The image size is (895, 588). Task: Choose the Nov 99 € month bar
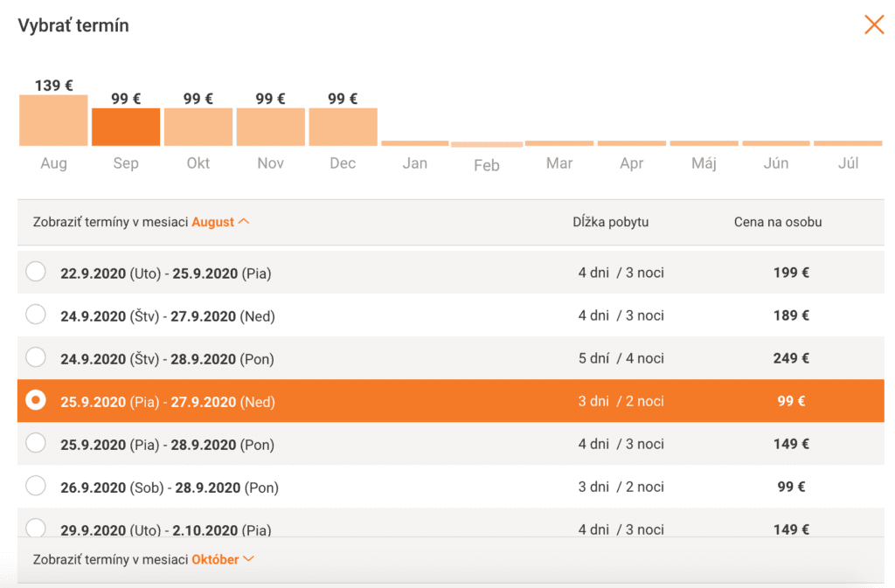coord(271,127)
